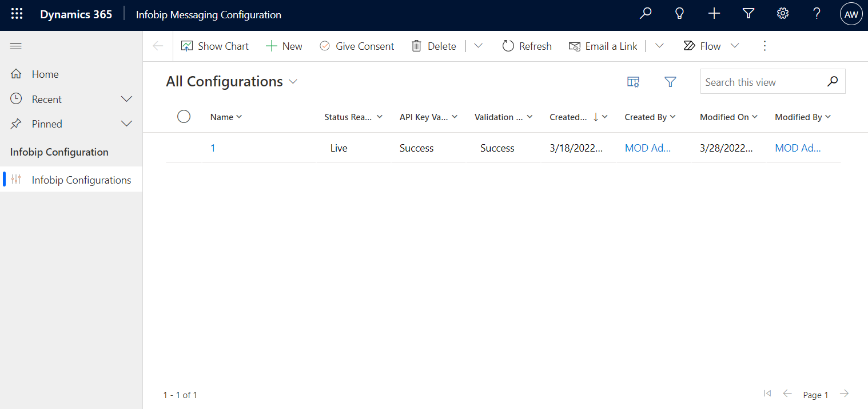The width and height of the screenshot is (868, 409).
Task: Go to Home in the sidebar
Action: click(x=45, y=74)
